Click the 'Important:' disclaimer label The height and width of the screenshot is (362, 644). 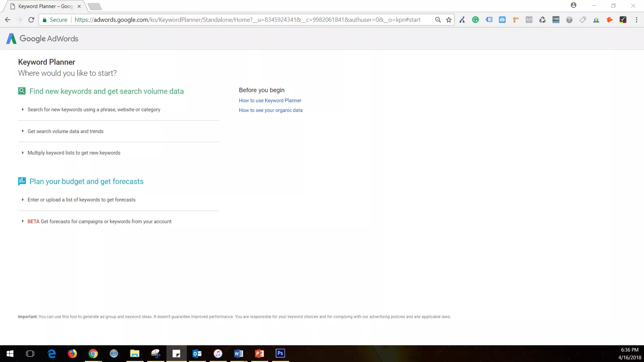point(28,317)
